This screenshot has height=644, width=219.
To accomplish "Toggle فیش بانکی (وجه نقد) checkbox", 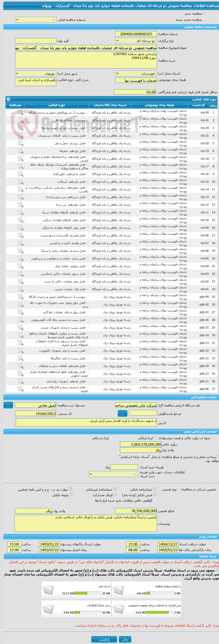I will pos(155,494).
